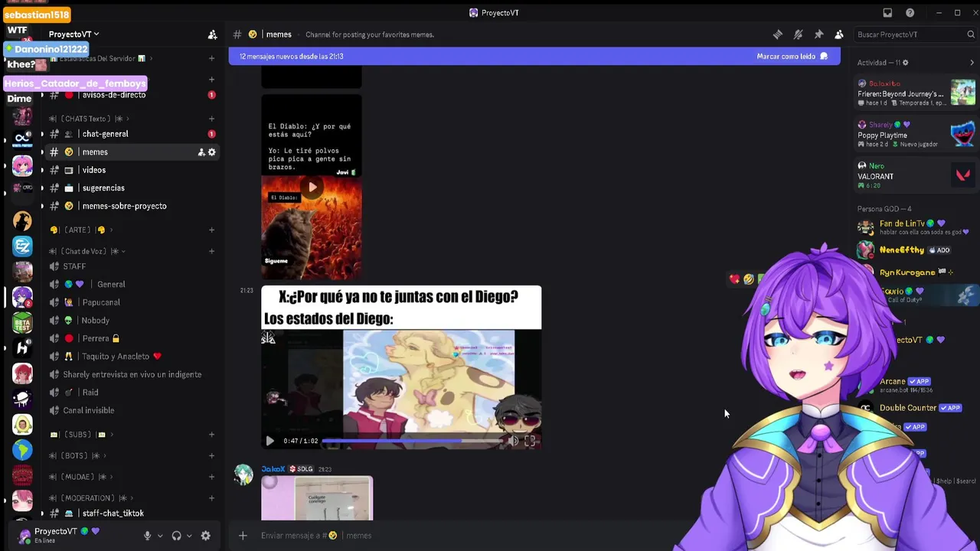Open user settings gear icon
The width and height of the screenshot is (980, 551).
(x=205, y=536)
